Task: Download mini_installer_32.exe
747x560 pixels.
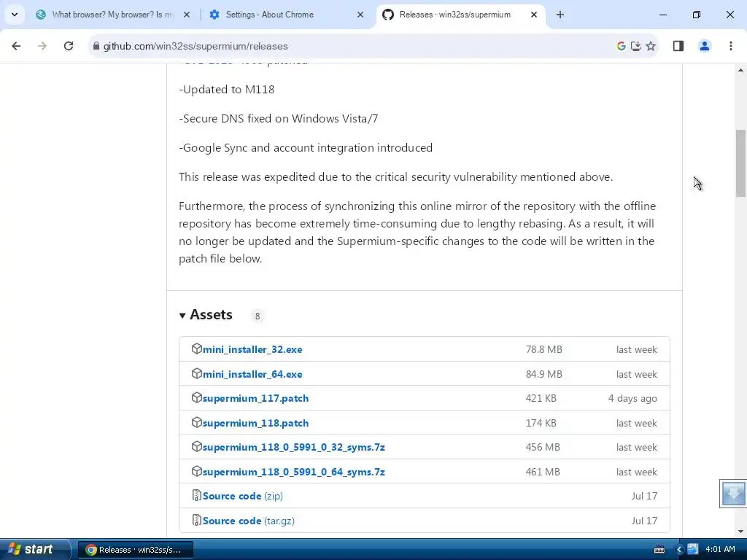Action: click(252, 349)
